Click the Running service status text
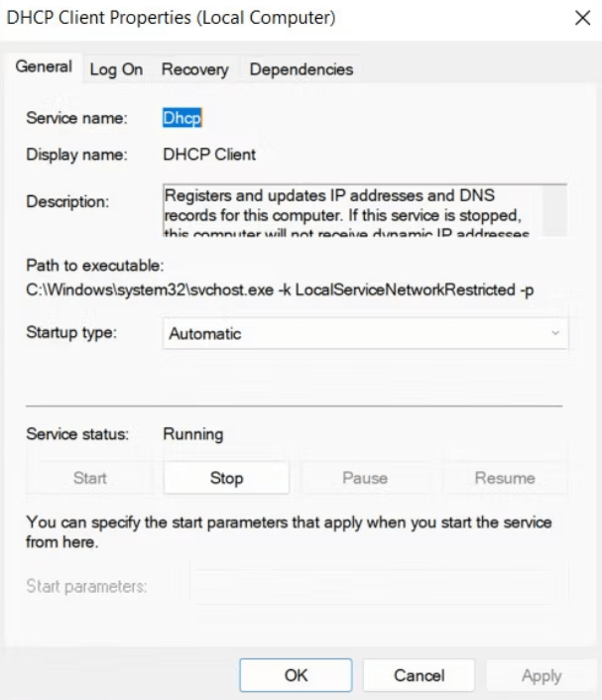Screen dimensions: 602x700 click(192, 434)
